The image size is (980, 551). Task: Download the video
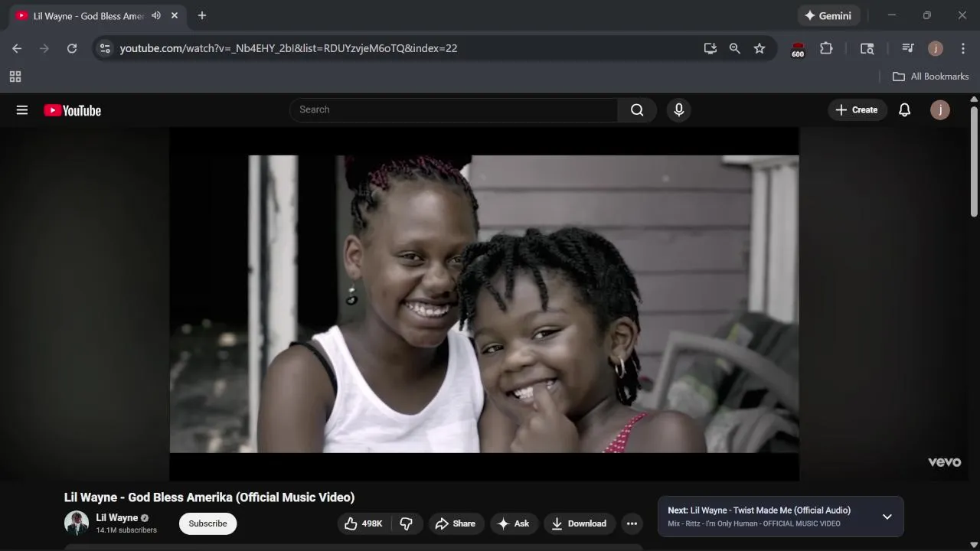coord(579,523)
